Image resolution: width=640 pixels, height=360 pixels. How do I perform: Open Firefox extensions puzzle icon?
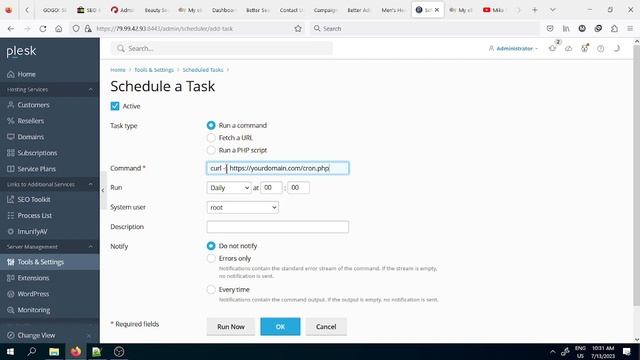(614, 29)
